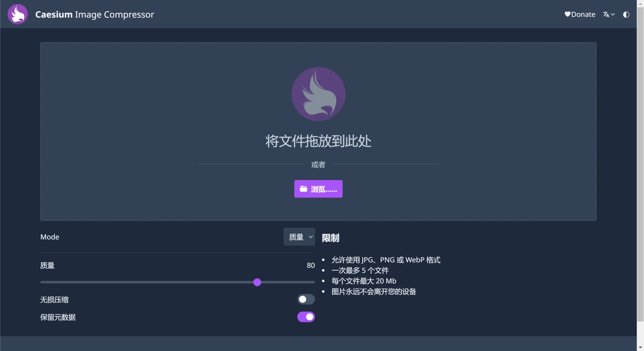Click the chevron on the Mode selector

tap(311, 236)
